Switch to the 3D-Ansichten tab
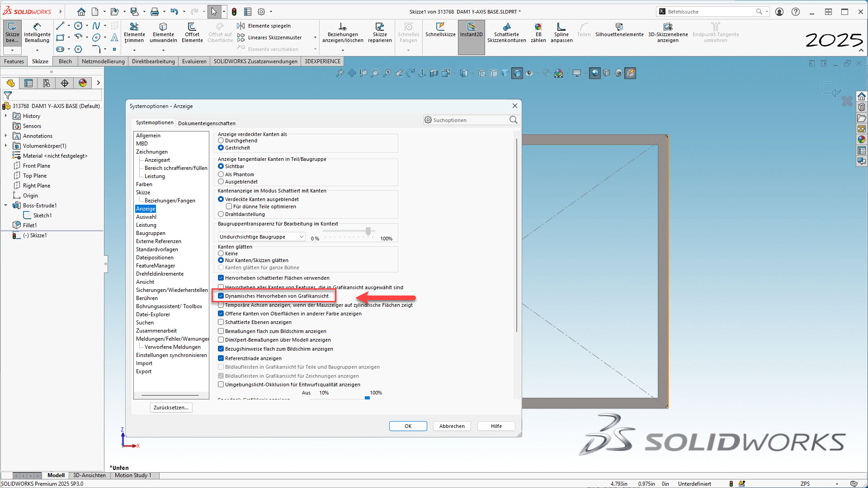Viewport: 868px width, 488px height. (x=90, y=475)
